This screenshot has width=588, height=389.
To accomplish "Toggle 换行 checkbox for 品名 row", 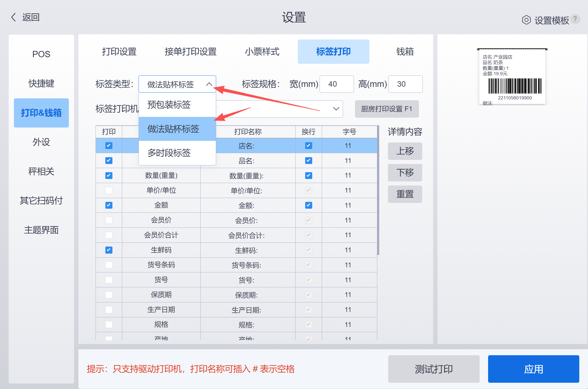I will (x=308, y=160).
